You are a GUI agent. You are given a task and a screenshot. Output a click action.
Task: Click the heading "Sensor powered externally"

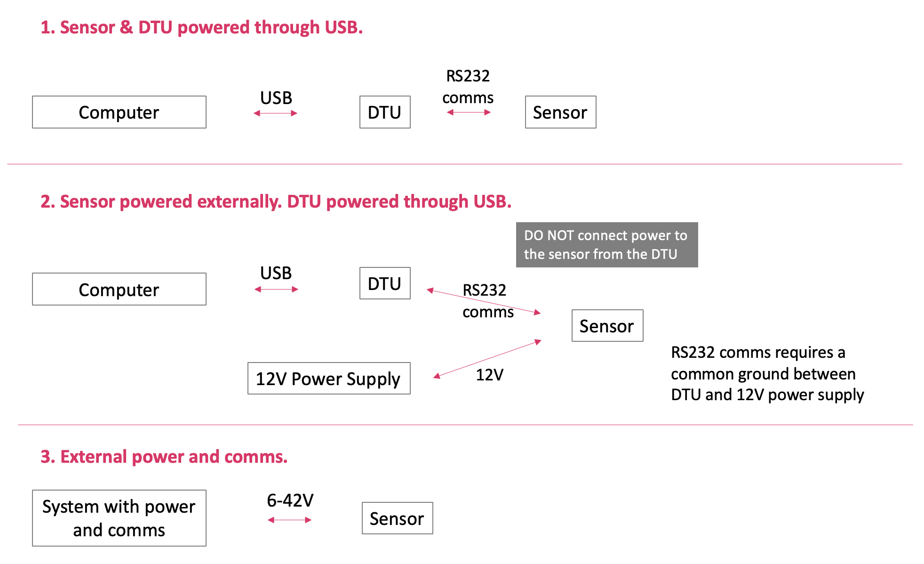276,201
